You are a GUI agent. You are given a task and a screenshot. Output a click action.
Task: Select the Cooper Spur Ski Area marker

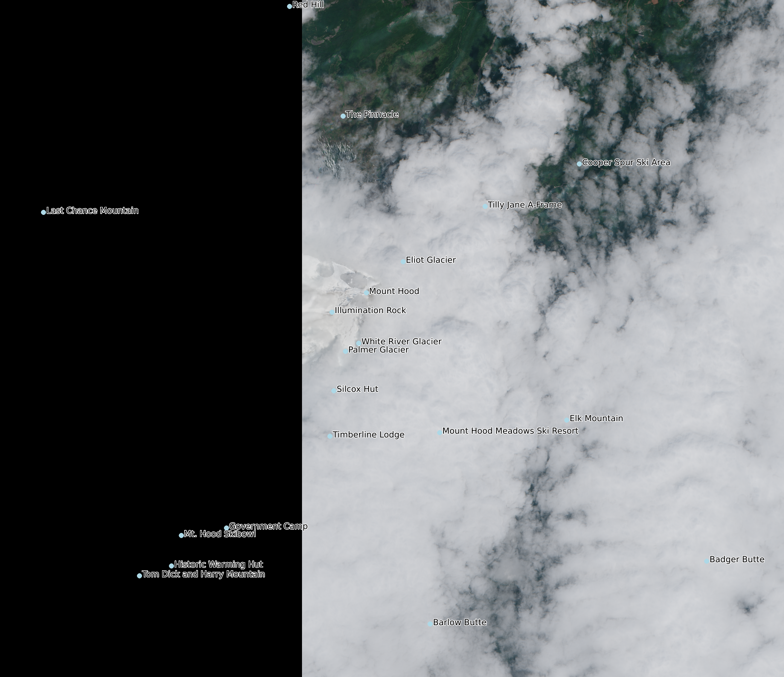[579, 164]
